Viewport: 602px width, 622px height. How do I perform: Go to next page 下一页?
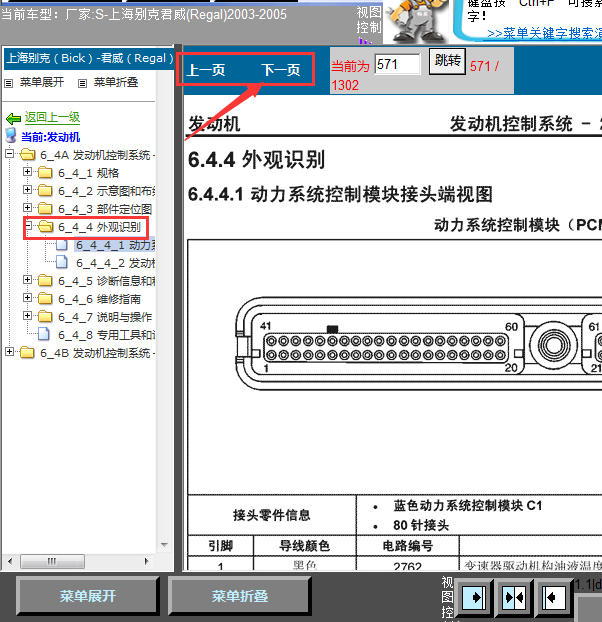pyautogui.click(x=281, y=70)
